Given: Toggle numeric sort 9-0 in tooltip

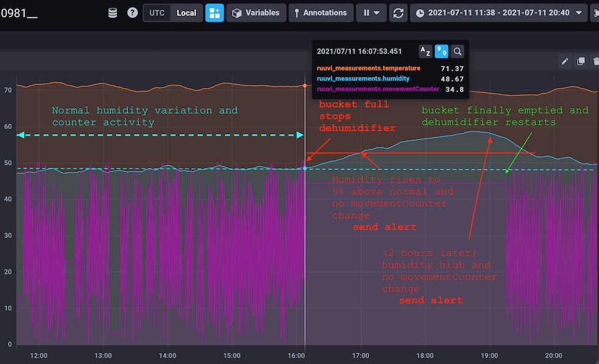Looking at the screenshot, I should 441,51.
